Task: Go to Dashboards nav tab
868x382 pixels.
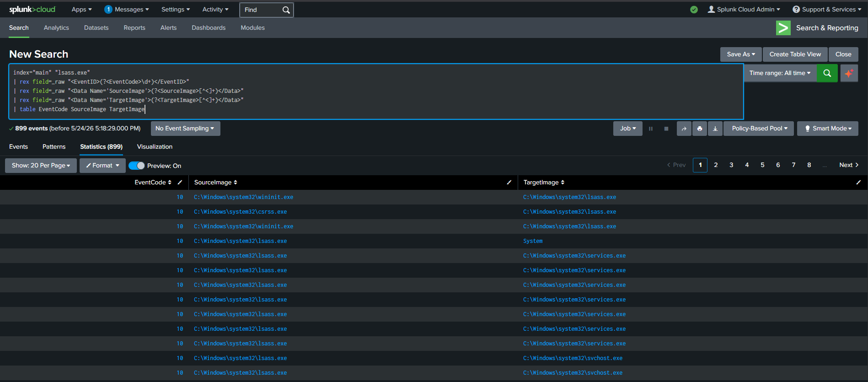Action: pyautogui.click(x=209, y=28)
